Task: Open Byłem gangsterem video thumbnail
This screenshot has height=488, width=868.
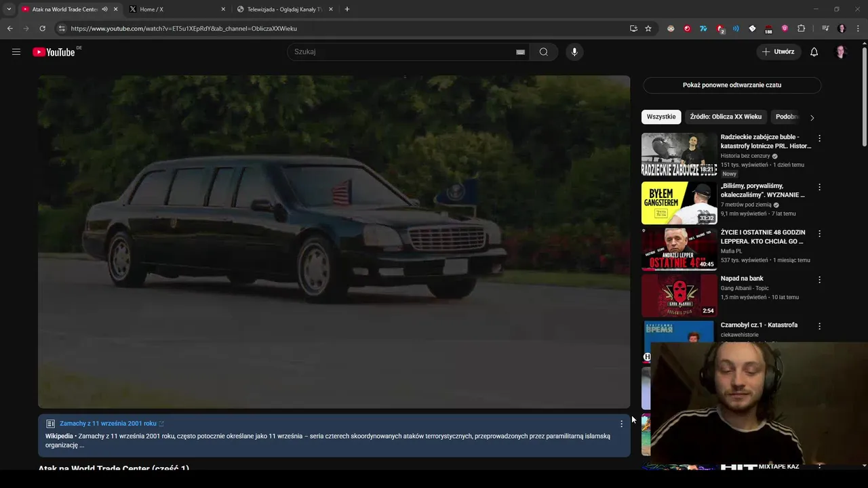Action: tap(679, 203)
